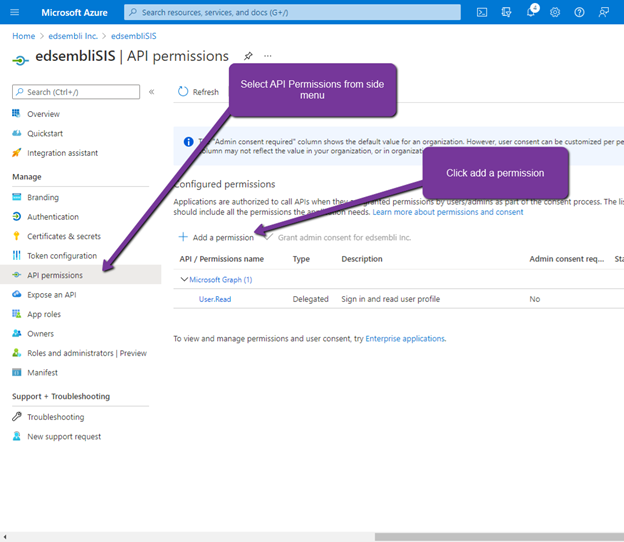Open the Enterprise applications link
624x542 pixels.
[x=405, y=339]
